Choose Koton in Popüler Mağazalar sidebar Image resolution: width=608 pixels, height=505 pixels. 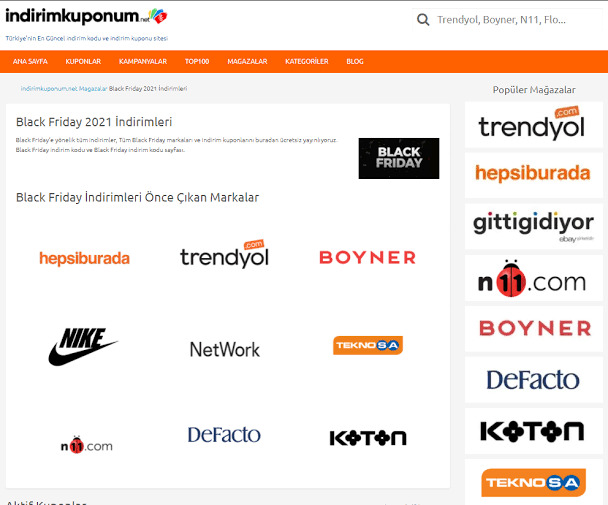click(x=534, y=431)
